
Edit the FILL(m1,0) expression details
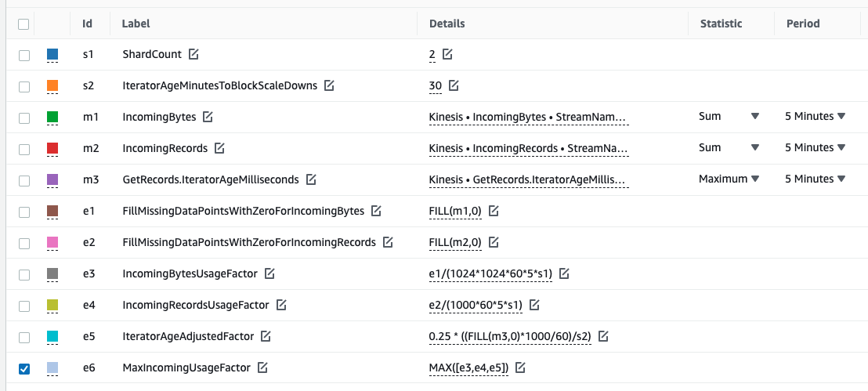click(494, 211)
